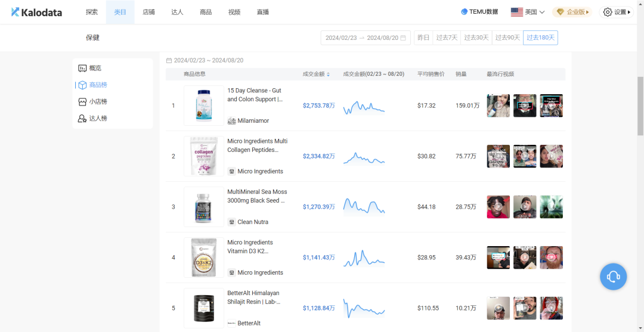Go to the 视频 tab
This screenshot has height=332, width=644.
234,12
